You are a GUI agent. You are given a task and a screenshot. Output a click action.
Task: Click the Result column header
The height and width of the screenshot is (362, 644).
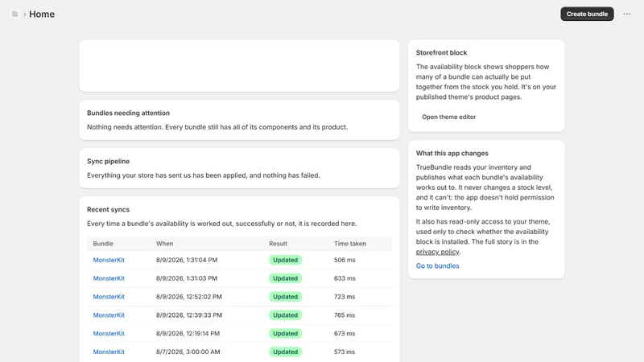[x=278, y=244]
